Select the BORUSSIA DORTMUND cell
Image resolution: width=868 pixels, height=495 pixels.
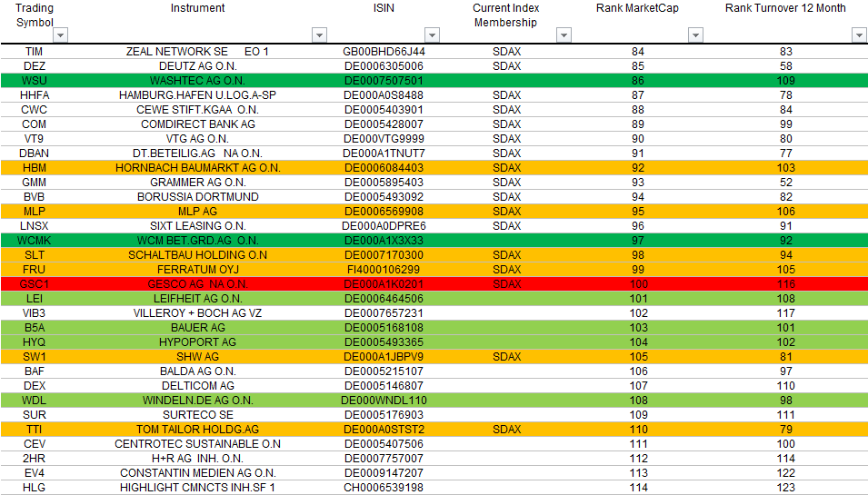[197, 197]
